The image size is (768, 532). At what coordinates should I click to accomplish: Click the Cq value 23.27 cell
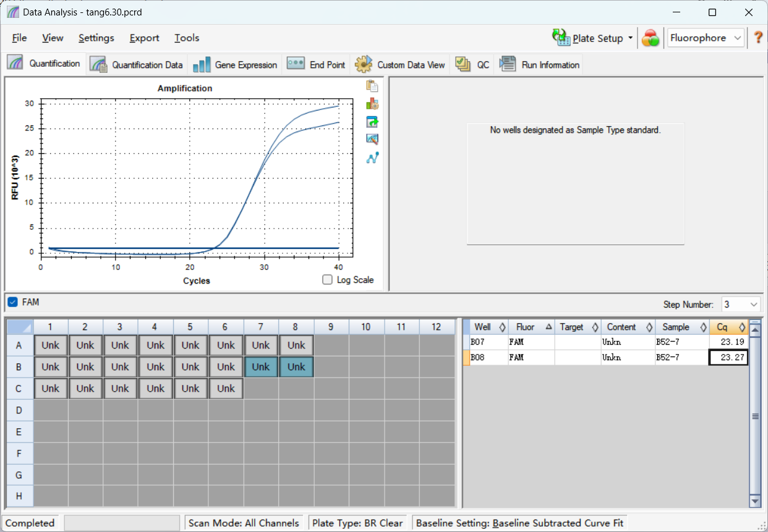click(728, 357)
